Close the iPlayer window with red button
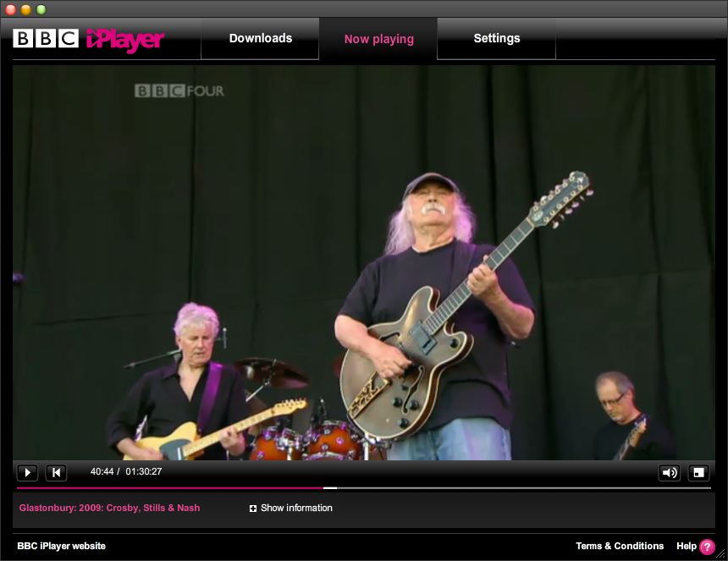The width and height of the screenshot is (728, 561). (11, 9)
